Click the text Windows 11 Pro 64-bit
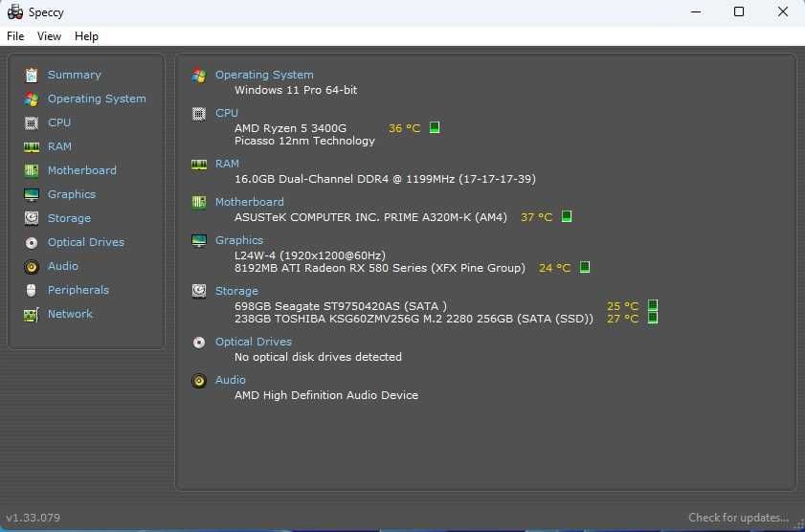This screenshot has height=532, width=805. (296, 90)
